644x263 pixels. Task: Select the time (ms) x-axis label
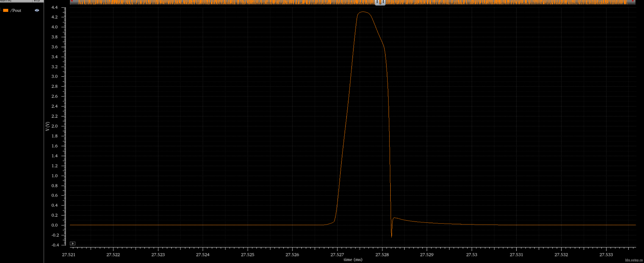pos(353,260)
